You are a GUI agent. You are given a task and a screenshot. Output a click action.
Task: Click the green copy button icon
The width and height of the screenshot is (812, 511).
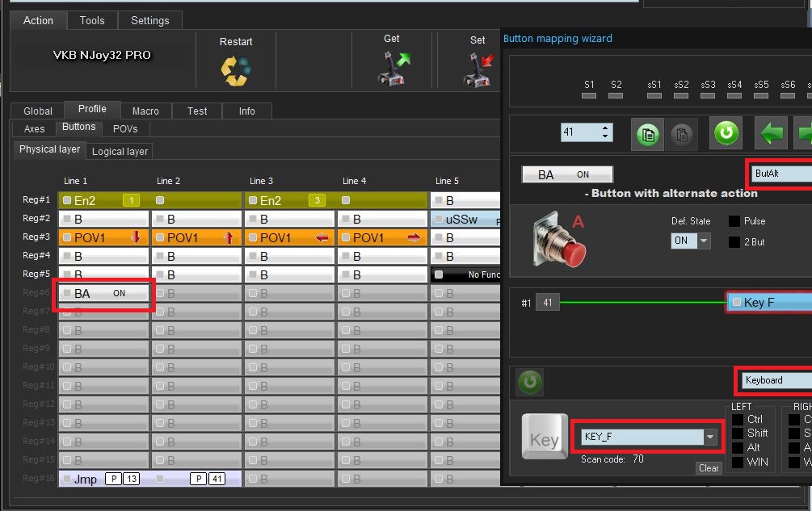click(x=646, y=133)
